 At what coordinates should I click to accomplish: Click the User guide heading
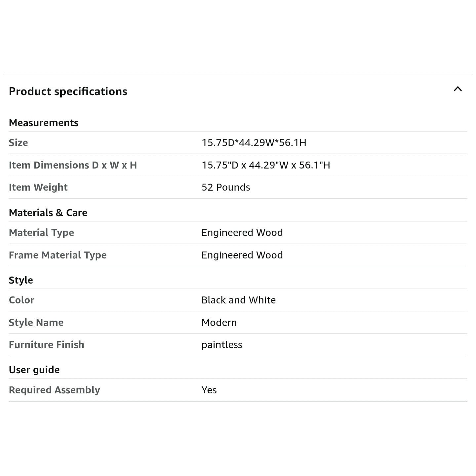(34, 370)
